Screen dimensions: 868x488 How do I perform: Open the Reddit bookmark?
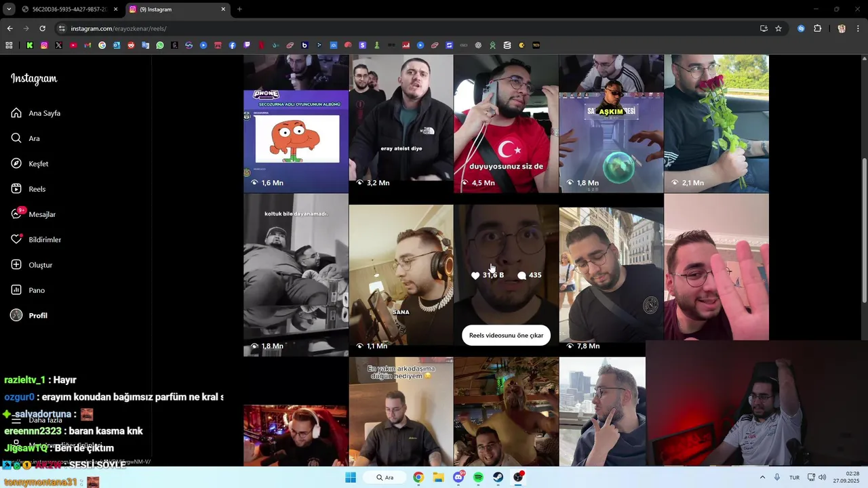131,45
